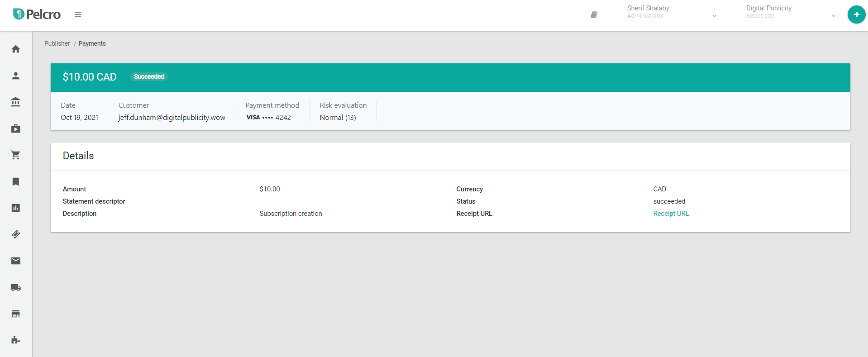
Task: Open the coupon ticket icon in sidebar
Action: click(x=16, y=234)
